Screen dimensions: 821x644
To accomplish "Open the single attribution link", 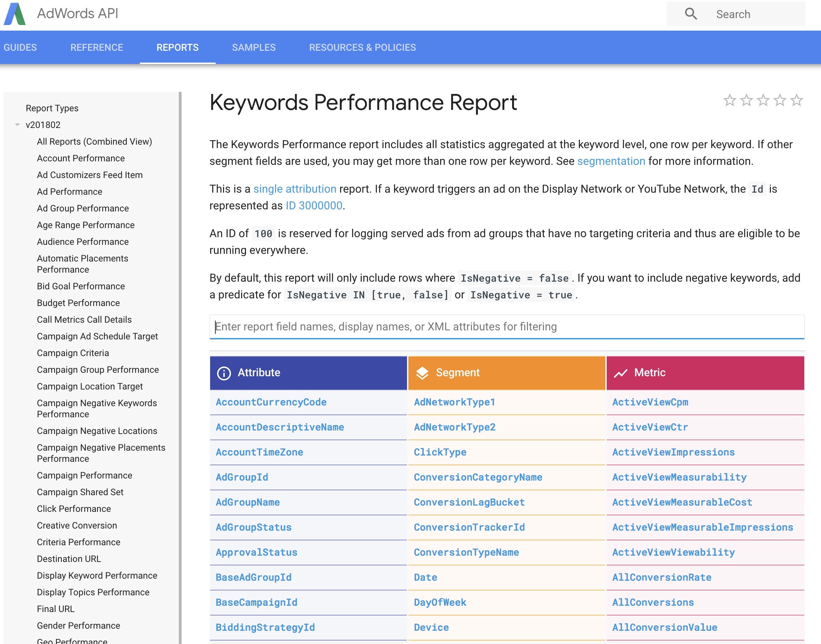I will tap(295, 189).
